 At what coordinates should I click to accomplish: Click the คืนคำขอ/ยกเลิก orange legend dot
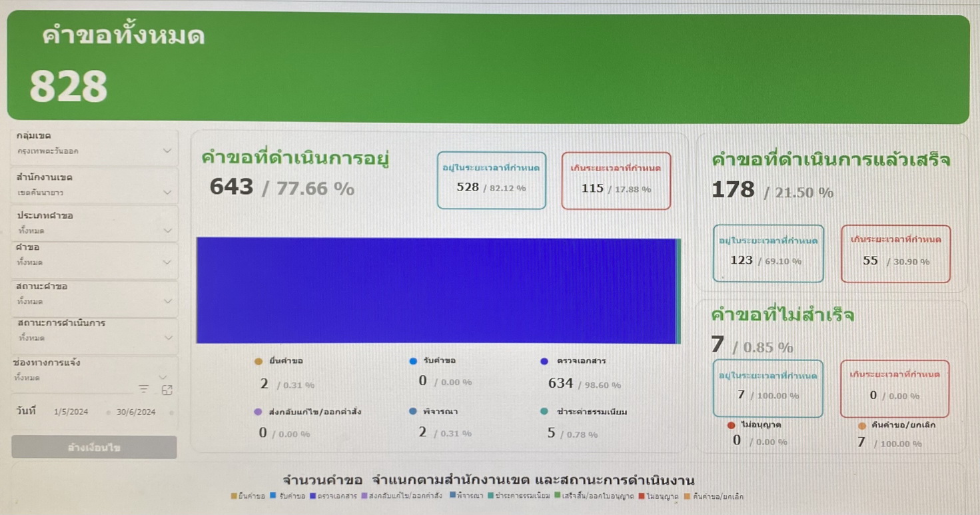862,425
